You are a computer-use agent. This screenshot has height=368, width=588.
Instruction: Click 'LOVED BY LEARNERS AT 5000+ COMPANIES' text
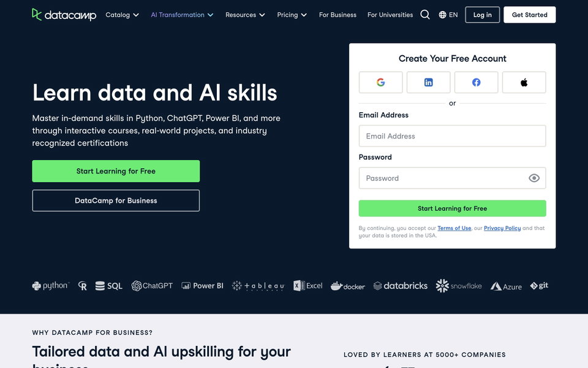(424, 355)
